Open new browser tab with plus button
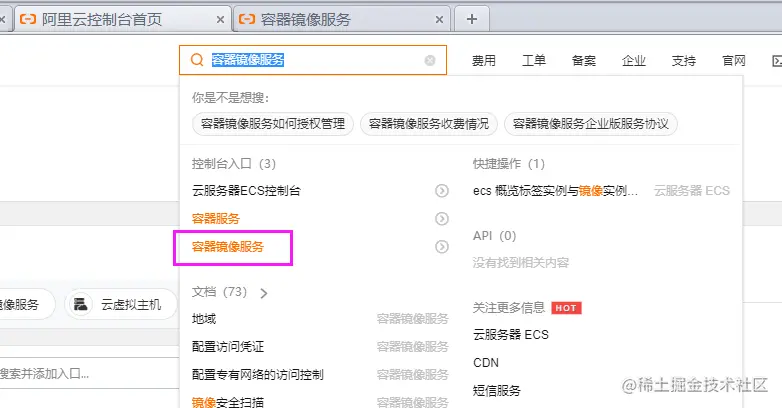This screenshot has height=408, width=782. click(x=472, y=19)
